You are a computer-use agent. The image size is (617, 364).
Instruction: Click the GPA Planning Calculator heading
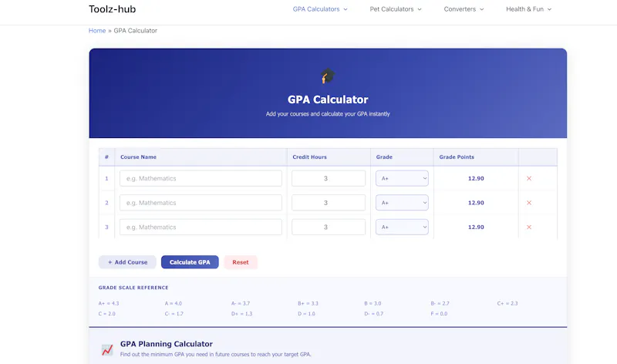167,344
